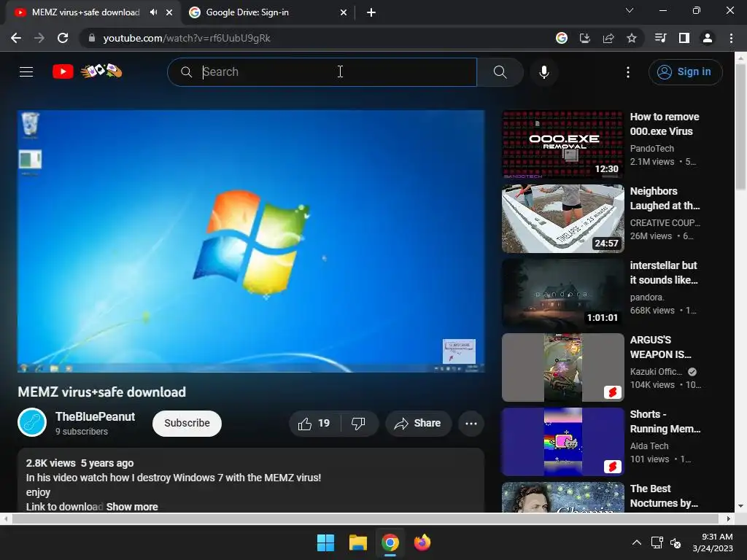The height and width of the screenshot is (560, 747).
Task: Open the Neighbors Laughed video thumbnail
Action: pos(562,219)
